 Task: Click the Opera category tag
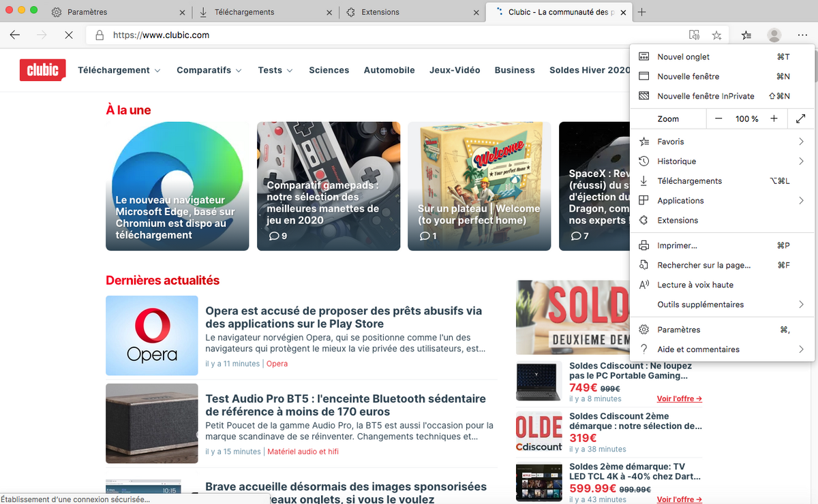tap(277, 364)
